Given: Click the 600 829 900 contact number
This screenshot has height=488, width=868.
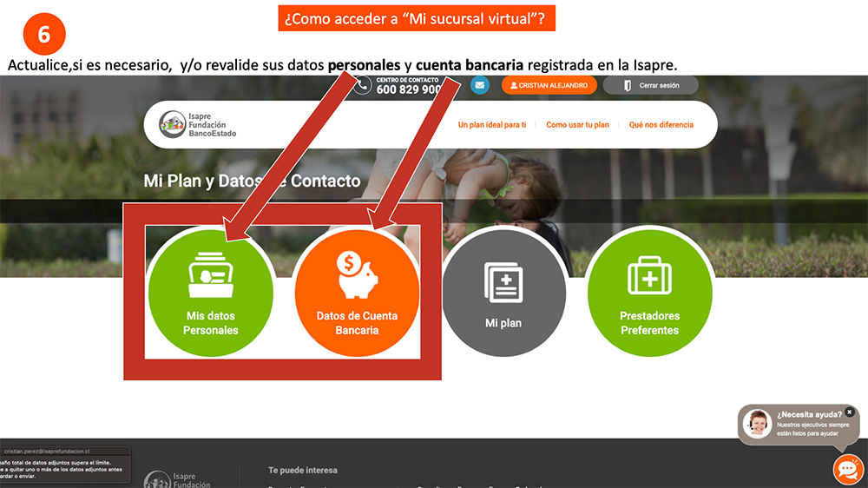Looking at the screenshot, I should [409, 89].
